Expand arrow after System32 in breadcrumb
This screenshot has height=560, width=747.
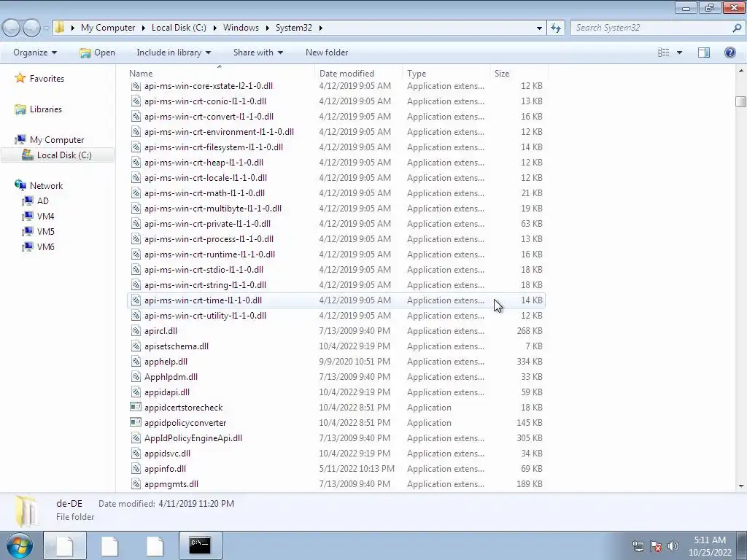320,28
